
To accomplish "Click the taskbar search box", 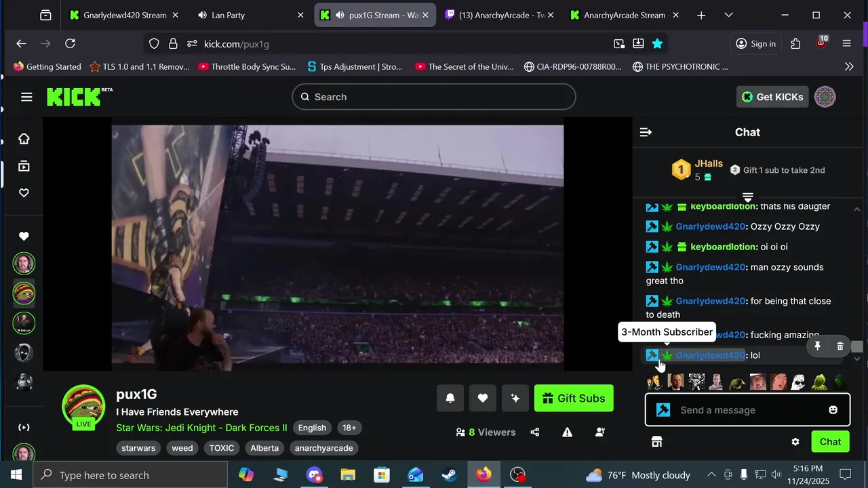I will (x=130, y=475).
